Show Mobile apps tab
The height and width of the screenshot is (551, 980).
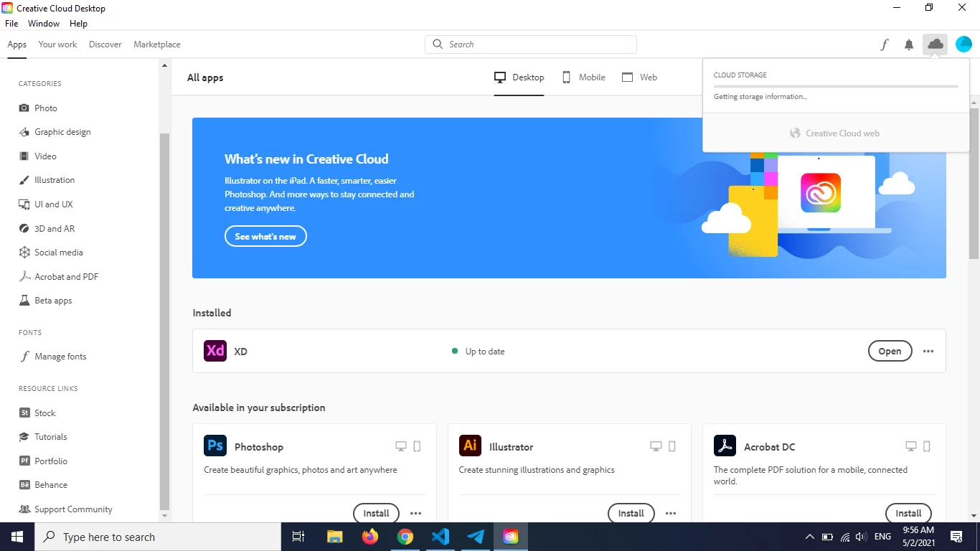pyautogui.click(x=583, y=77)
